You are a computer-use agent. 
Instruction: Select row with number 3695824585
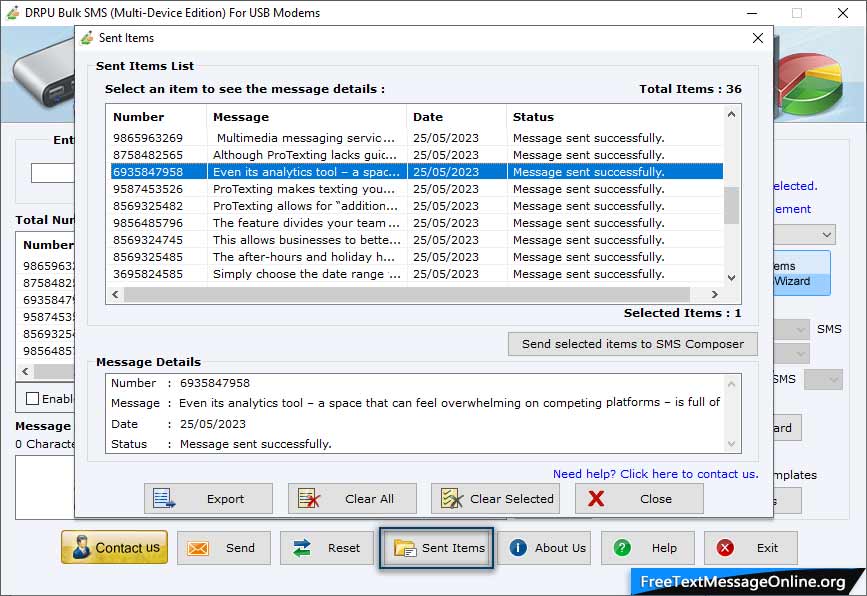tap(416, 274)
